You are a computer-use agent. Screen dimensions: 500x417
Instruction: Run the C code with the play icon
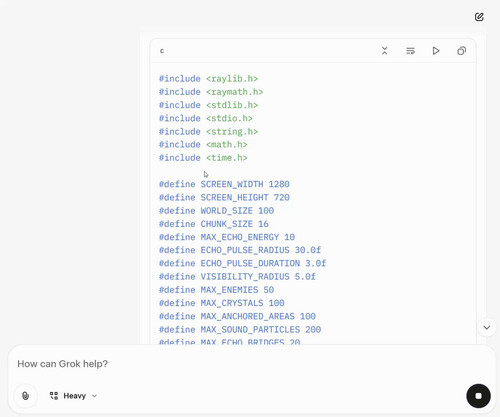(436, 51)
